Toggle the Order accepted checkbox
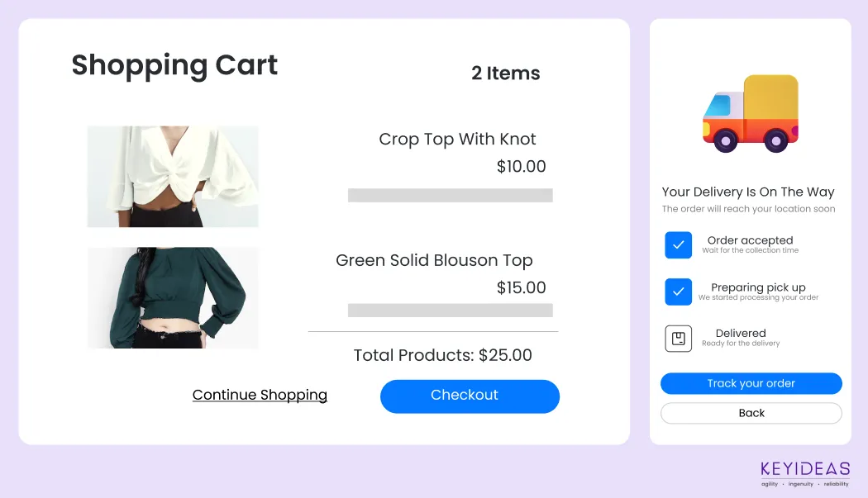The width and height of the screenshot is (868, 498). (x=678, y=245)
